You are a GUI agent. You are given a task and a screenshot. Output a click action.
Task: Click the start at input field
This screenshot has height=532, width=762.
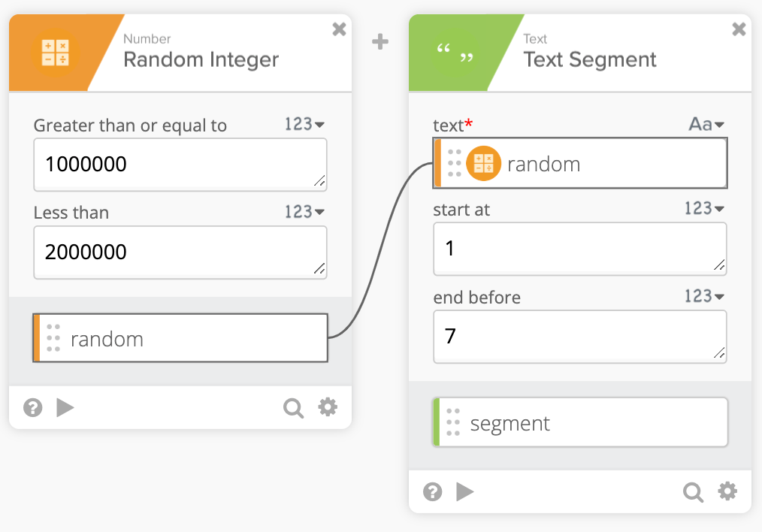[579, 248]
